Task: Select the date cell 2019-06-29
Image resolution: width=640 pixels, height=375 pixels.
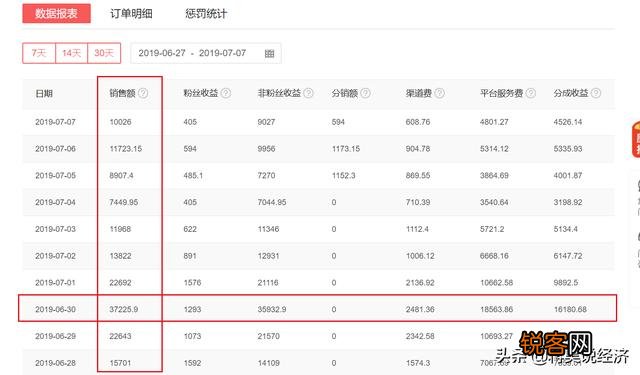Action: coord(56,336)
